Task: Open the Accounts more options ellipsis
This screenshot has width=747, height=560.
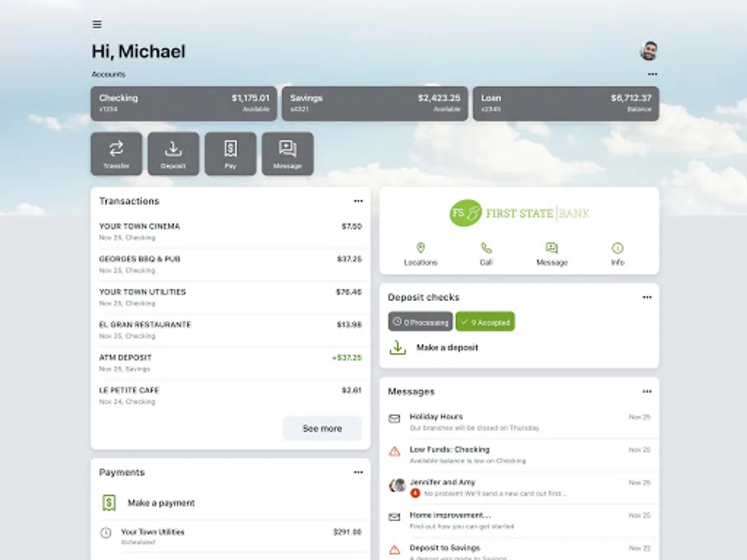Action: 652,74
